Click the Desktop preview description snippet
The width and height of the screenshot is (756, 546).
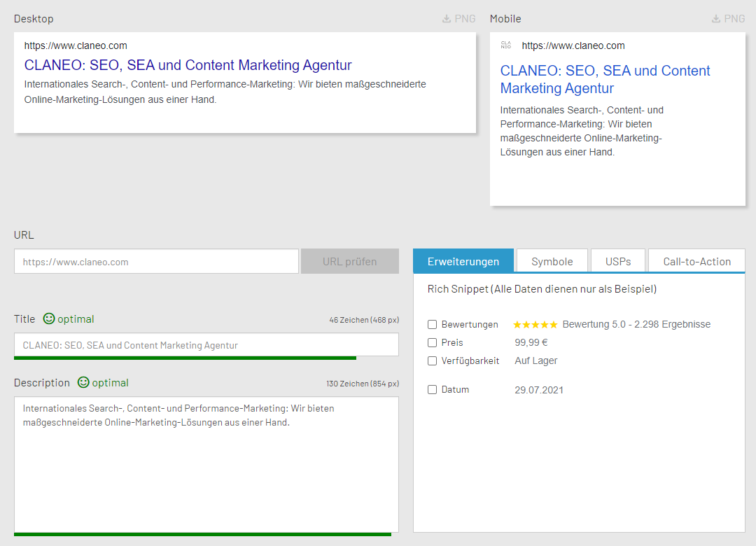coord(225,92)
